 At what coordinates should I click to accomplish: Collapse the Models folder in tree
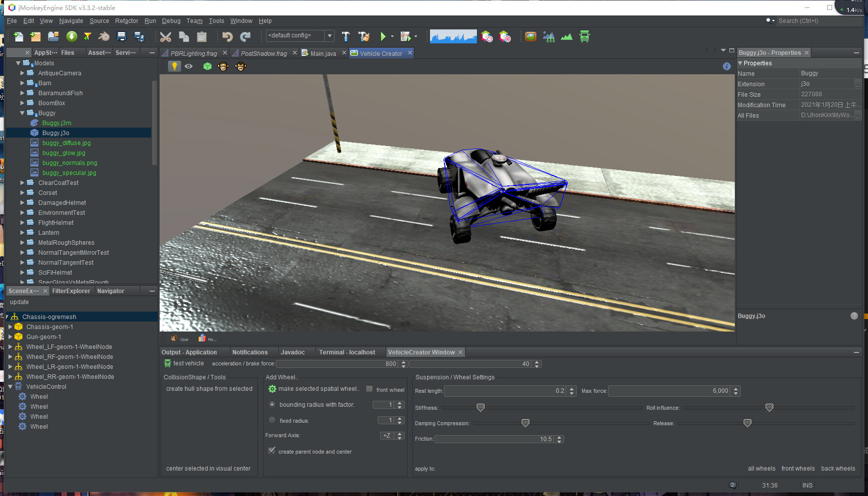coord(18,63)
